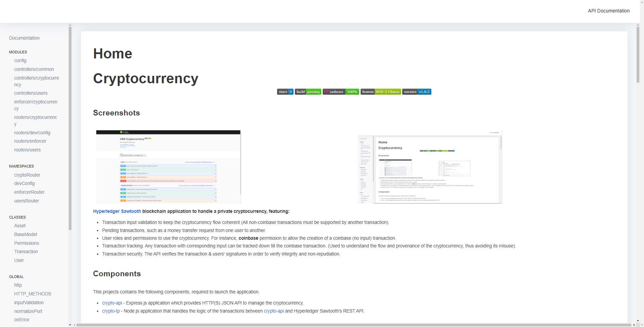Click sidebar scroll up arrow
644x327 pixels.
[x=70, y=25]
